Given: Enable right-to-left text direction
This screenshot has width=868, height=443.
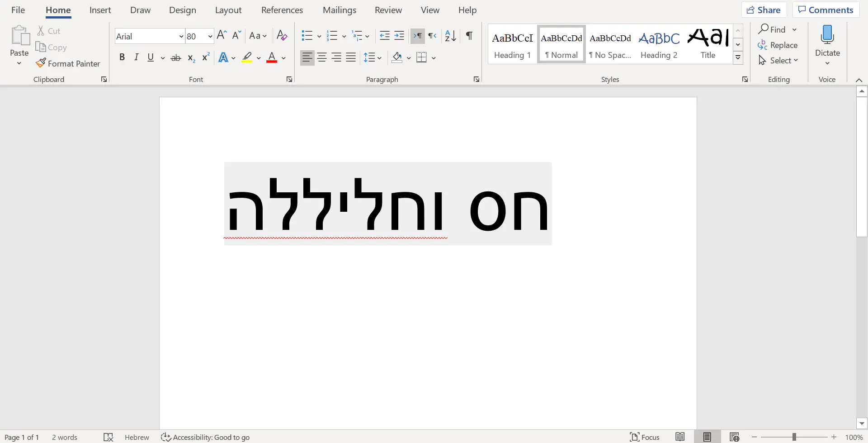Looking at the screenshot, I should point(433,36).
